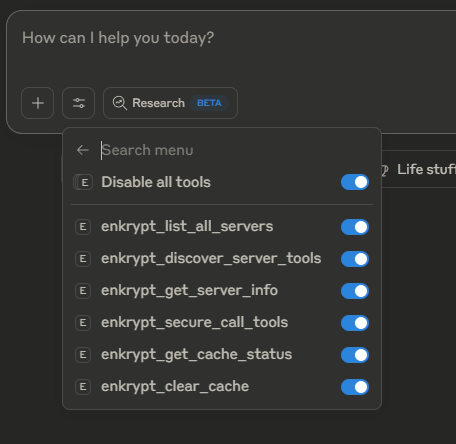Click the Research magnifier icon

coord(120,103)
